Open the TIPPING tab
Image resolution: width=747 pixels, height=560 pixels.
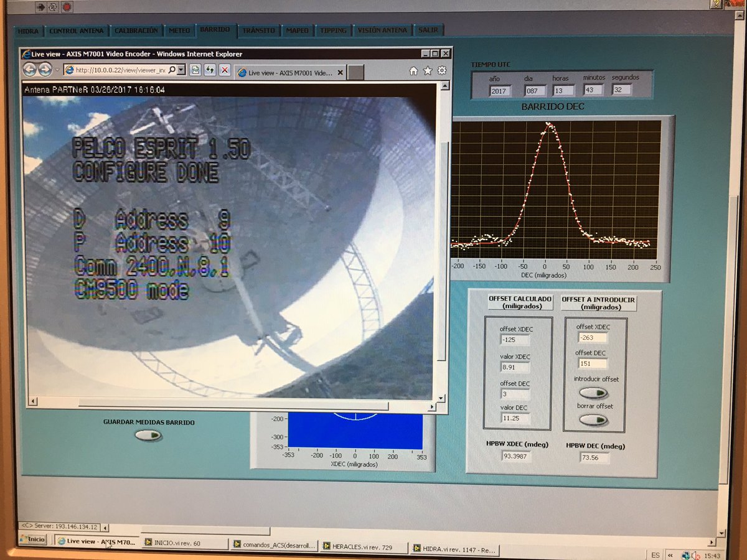(334, 30)
